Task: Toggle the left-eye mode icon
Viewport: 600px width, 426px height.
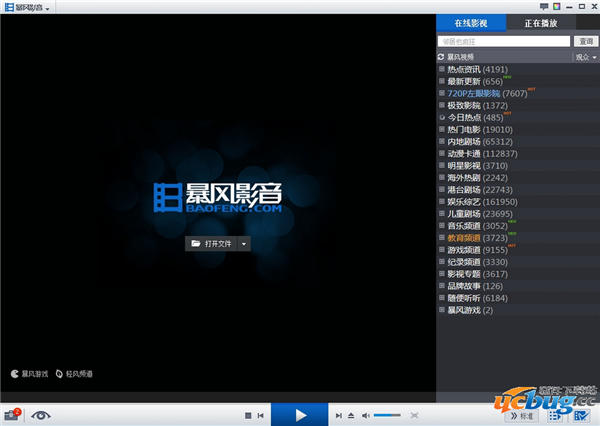Action: (40, 414)
